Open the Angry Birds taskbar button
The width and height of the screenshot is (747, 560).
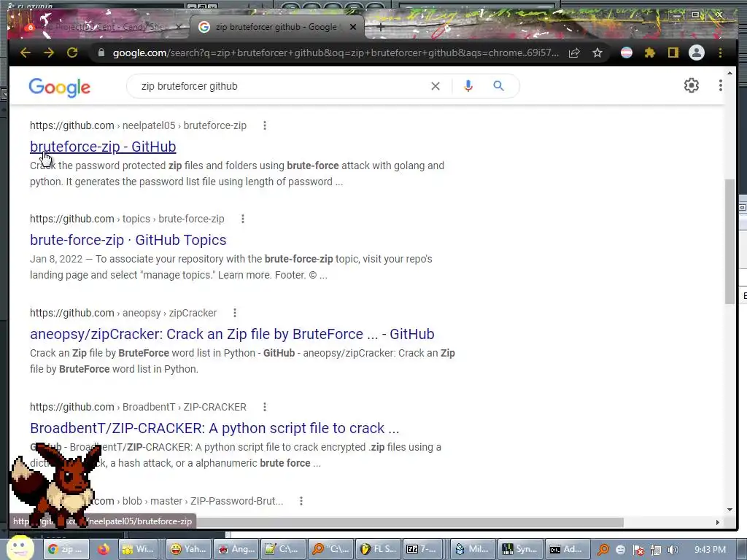click(x=236, y=549)
